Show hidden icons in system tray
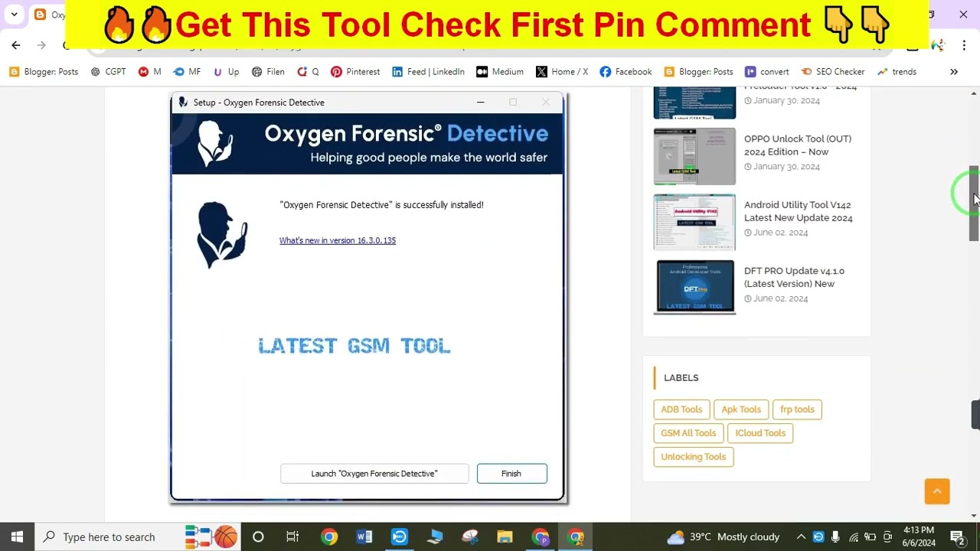 tap(801, 536)
